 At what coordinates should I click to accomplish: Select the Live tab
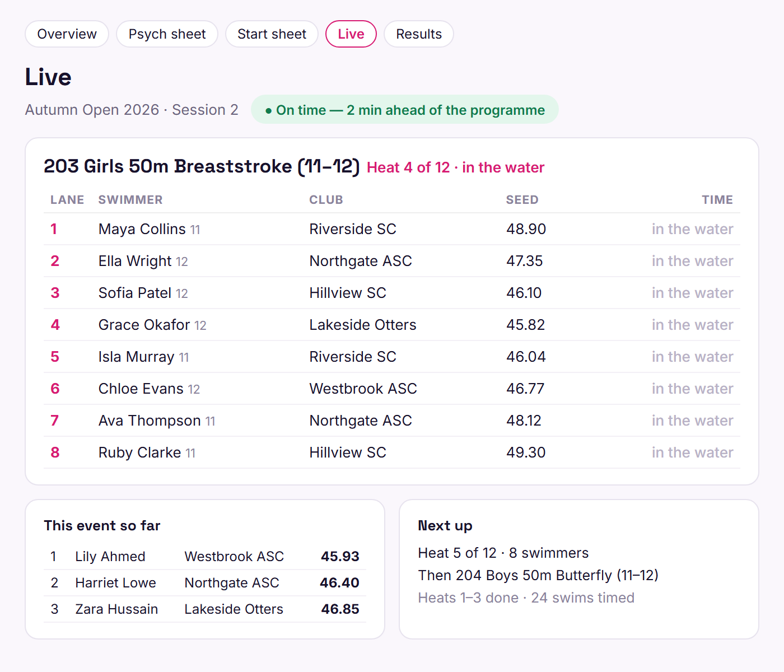pos(351,34)
